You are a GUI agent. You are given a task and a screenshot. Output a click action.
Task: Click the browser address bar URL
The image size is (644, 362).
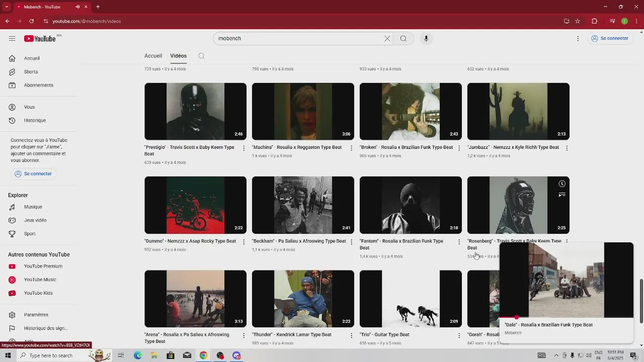[87, 21]
